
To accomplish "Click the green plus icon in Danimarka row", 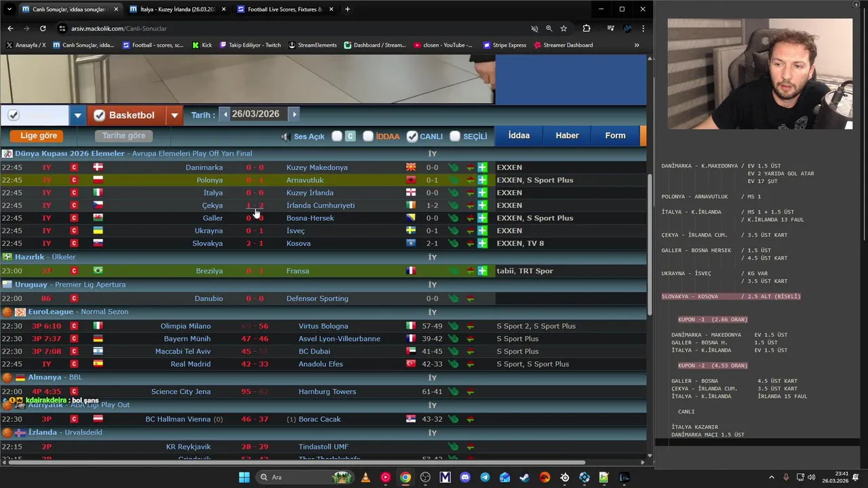I will click(x=482, y=167).
